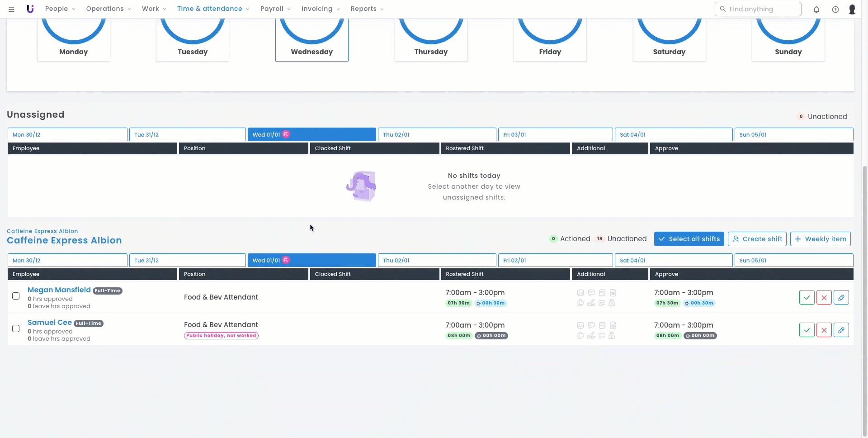868x438 pixels.
Task: Open the user profile avatar
Action: coord(852,9)
